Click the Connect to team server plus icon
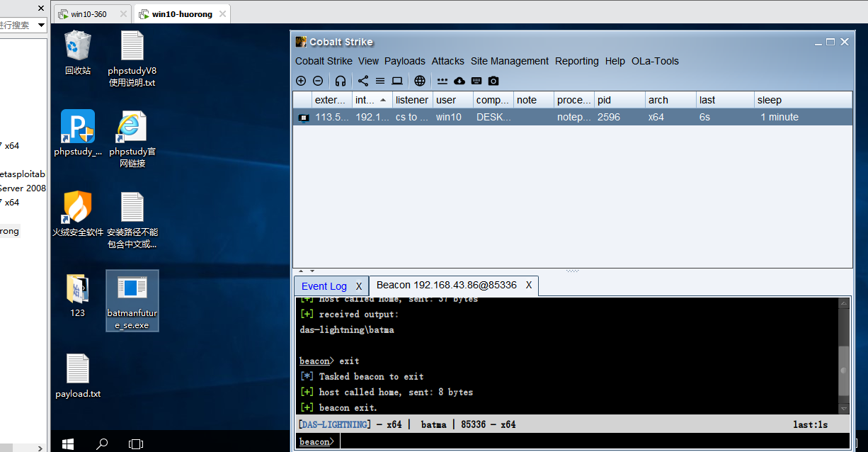This screenshot has height=452, width=868. coord(301,81)
